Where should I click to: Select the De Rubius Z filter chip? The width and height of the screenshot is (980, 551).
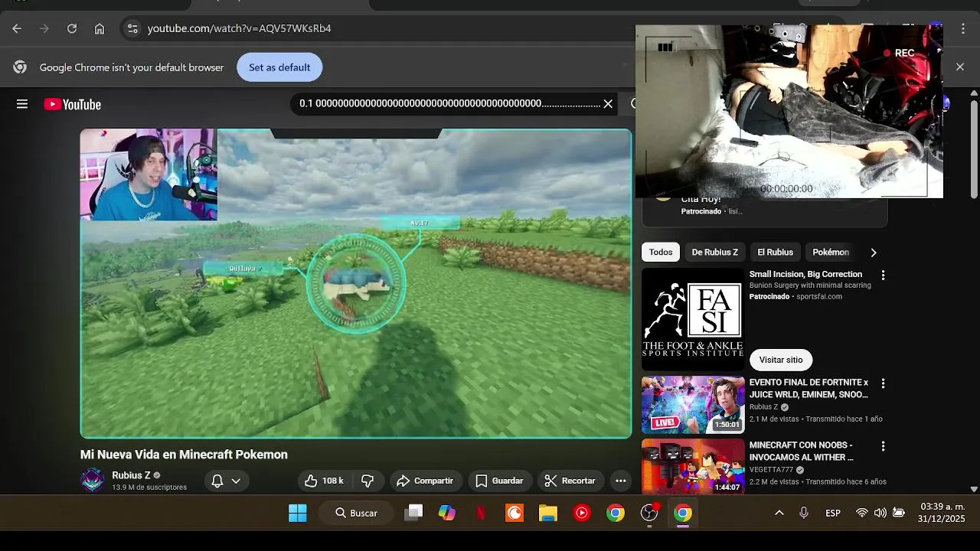click(x=715, y=253)
